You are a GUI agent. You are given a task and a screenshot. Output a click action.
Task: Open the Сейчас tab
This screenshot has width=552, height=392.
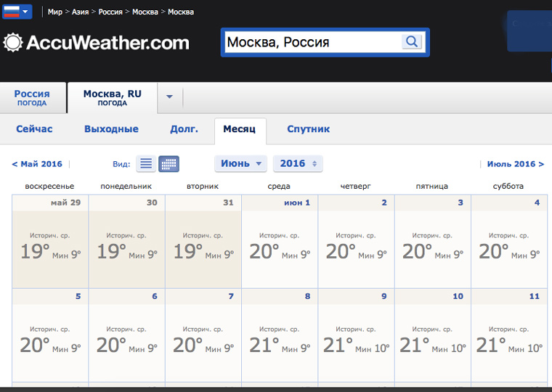coord(34,129)
